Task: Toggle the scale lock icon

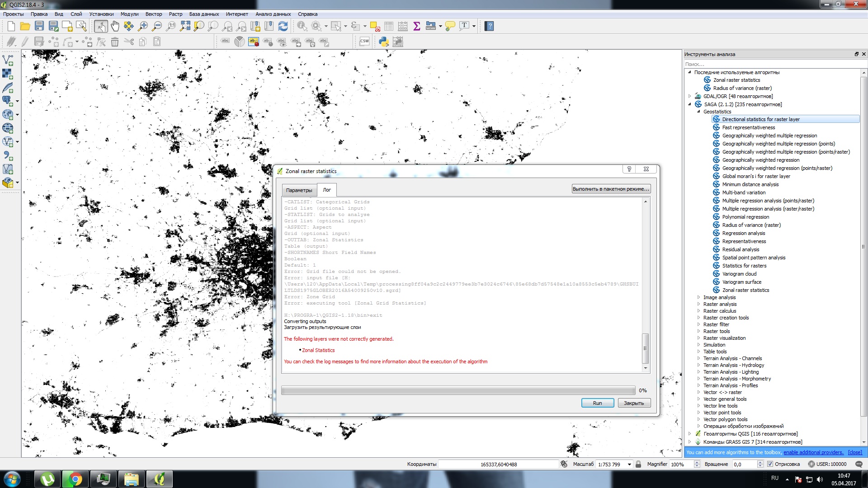Action: pyautogui.click(x=638, y=464)
